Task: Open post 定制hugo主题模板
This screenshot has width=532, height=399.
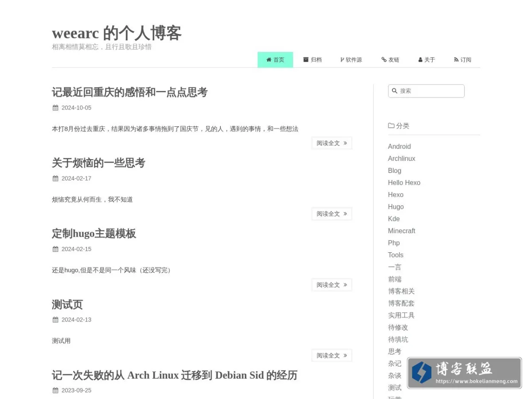Action: pos(94,234)
